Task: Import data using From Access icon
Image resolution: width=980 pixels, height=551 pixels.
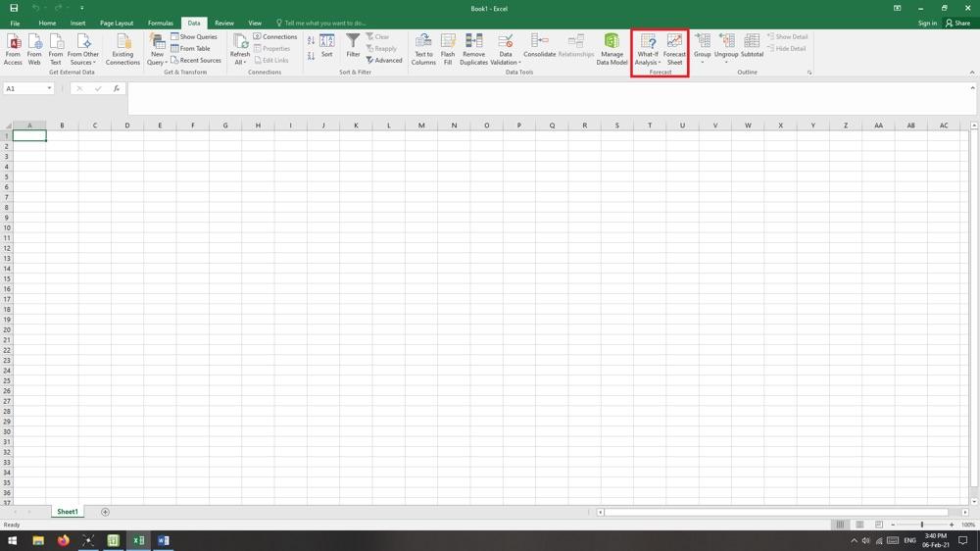Action: tap(13, 49)
